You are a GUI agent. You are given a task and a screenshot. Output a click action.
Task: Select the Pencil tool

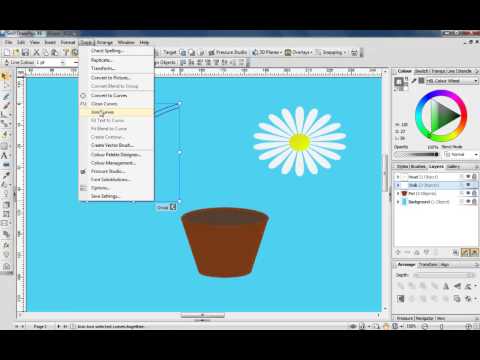(x=5, y=96)
